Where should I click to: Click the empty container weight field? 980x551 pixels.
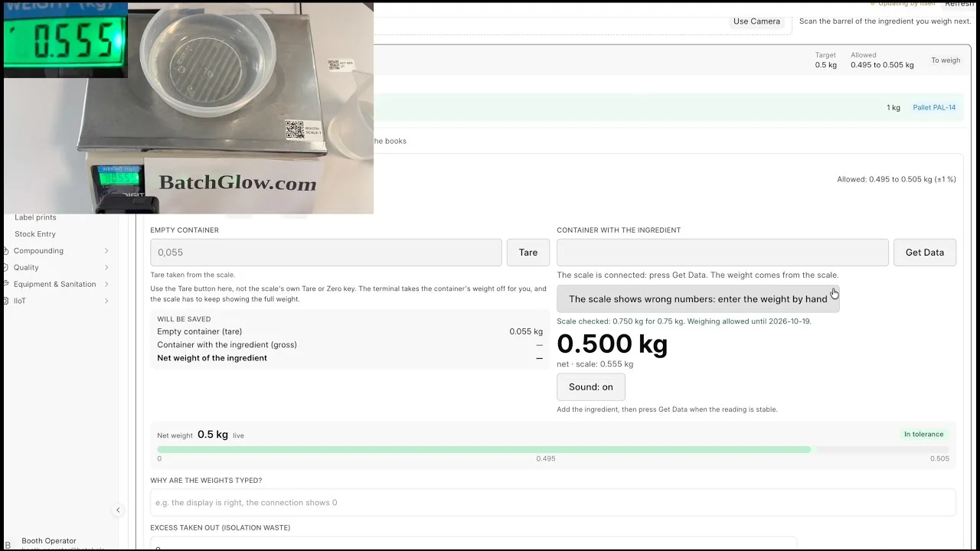326,253
